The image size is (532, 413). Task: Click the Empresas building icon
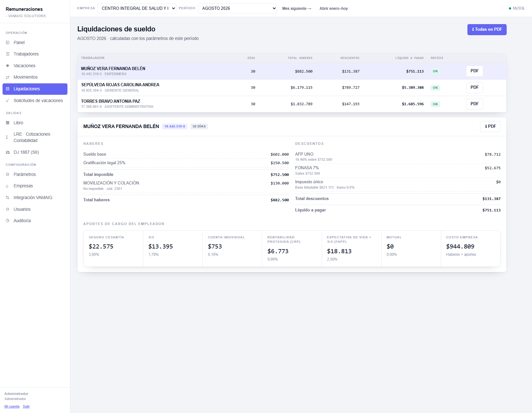[7, 186]
